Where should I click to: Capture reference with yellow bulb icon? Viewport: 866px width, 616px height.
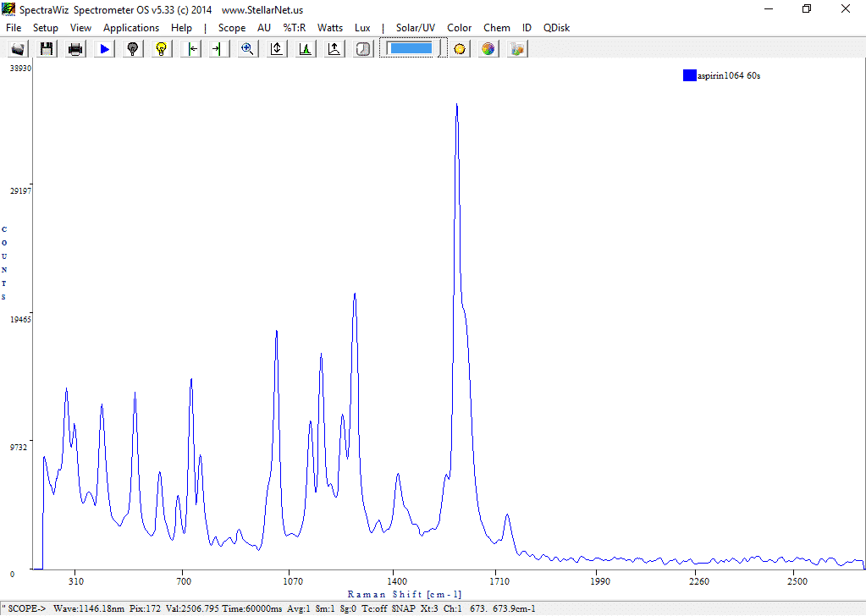tap(162, 48)
